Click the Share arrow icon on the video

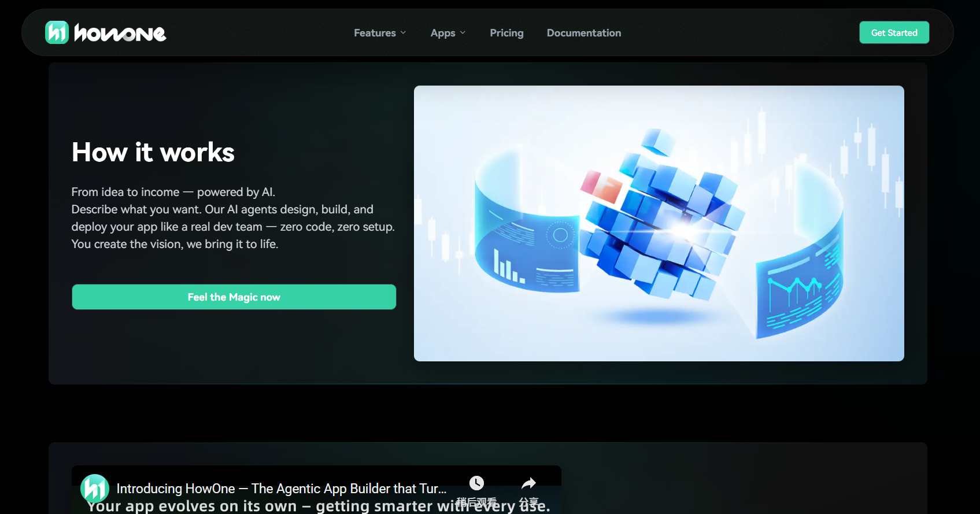[x=529, y=483]
